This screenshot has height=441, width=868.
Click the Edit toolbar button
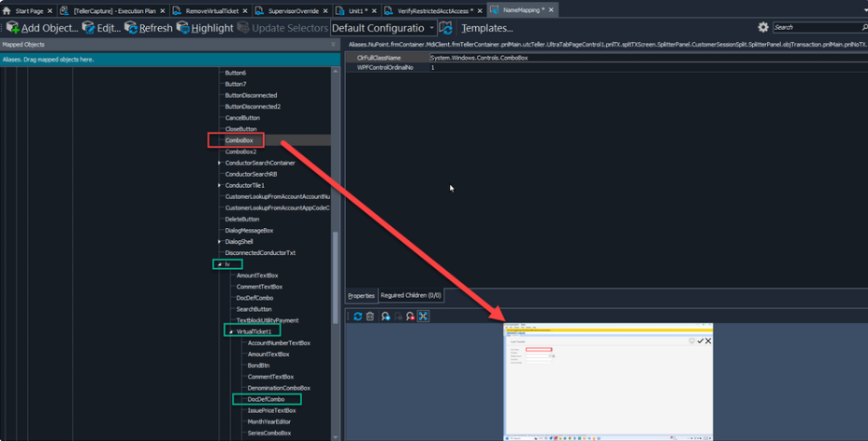tap(101, 28)
